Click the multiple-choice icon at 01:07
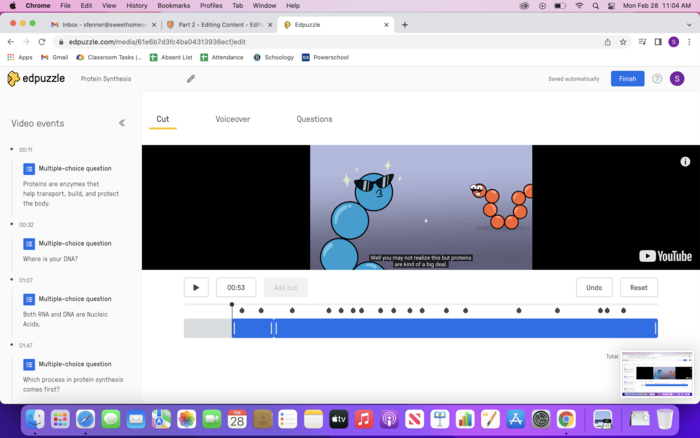 [29, 299]
